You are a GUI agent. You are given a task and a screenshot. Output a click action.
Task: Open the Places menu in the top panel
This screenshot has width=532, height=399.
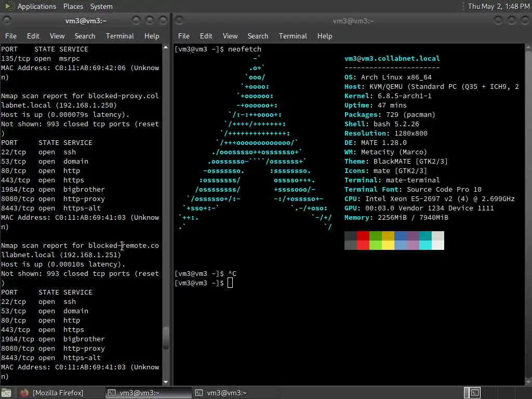[x=73, y=6]
